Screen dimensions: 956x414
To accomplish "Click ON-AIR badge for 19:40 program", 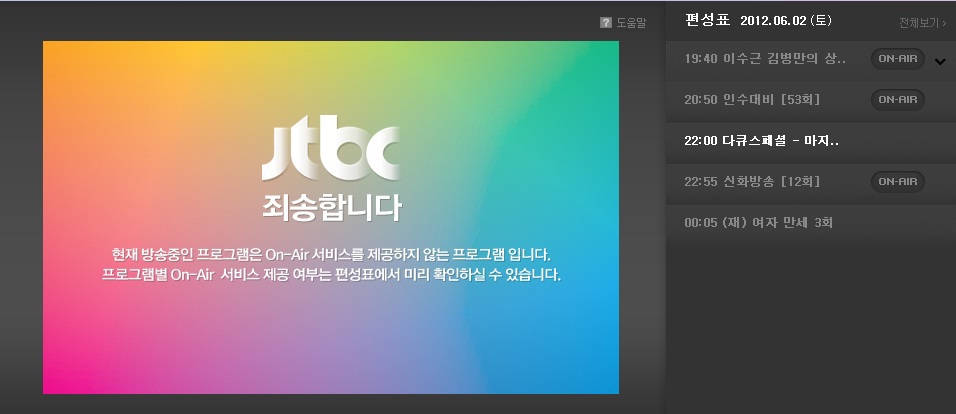I will [897, 59].
